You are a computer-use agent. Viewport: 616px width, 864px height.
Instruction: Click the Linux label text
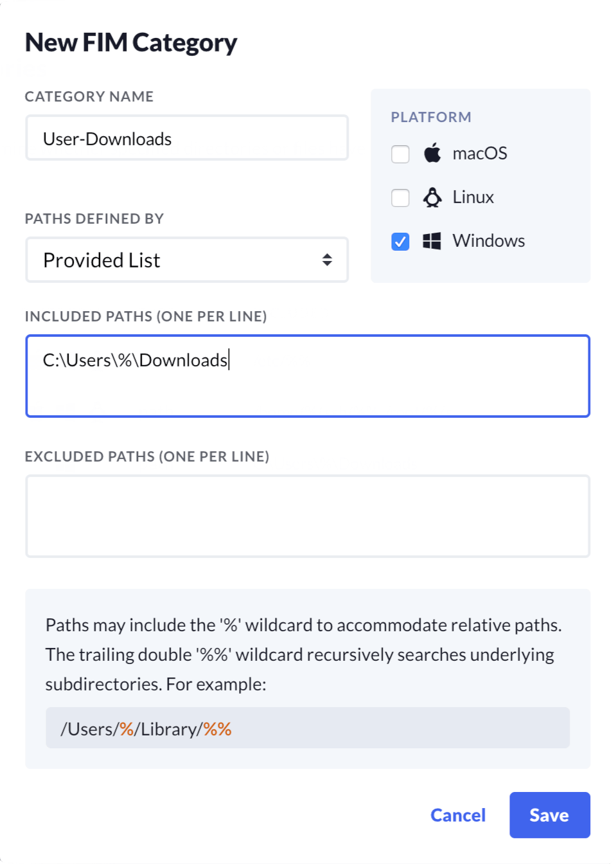tap(473, 197)
